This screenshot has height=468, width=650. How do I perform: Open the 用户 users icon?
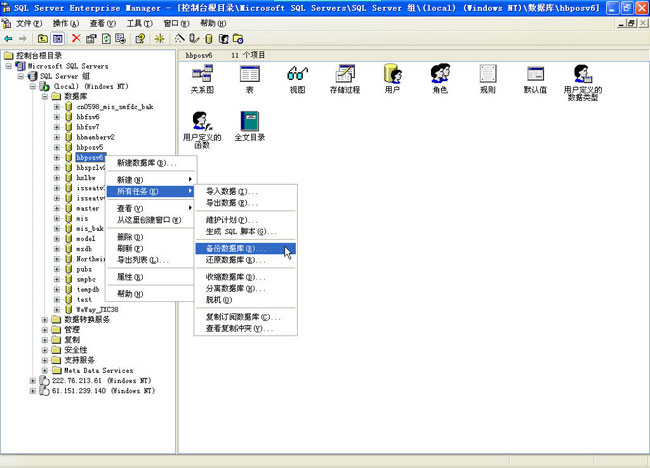393,79
